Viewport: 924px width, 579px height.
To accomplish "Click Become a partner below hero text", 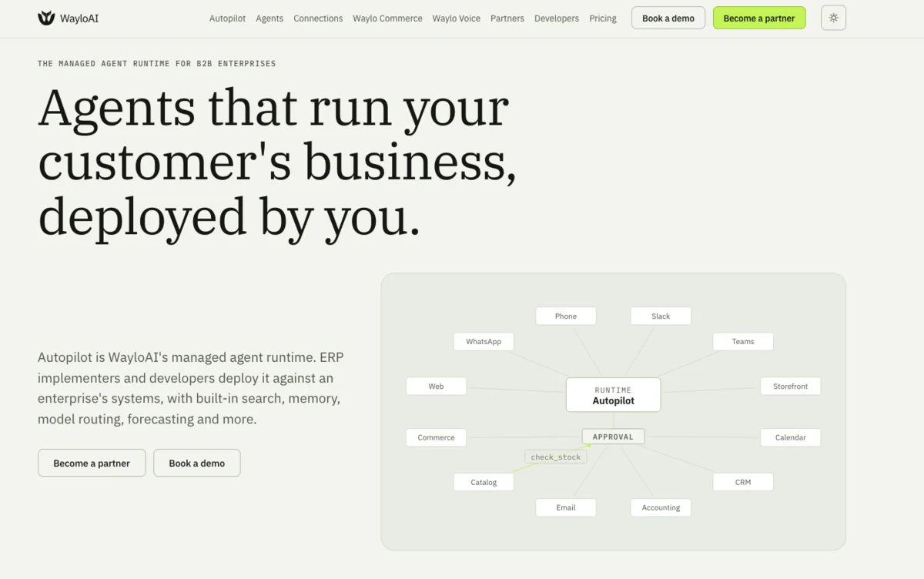I will pos(92,463).
